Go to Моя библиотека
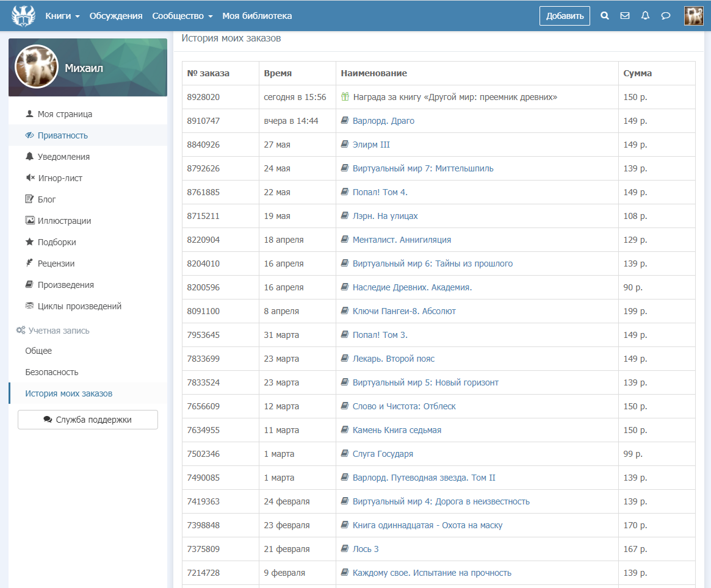This screenshot has height=588, width=711. point(257,16)
